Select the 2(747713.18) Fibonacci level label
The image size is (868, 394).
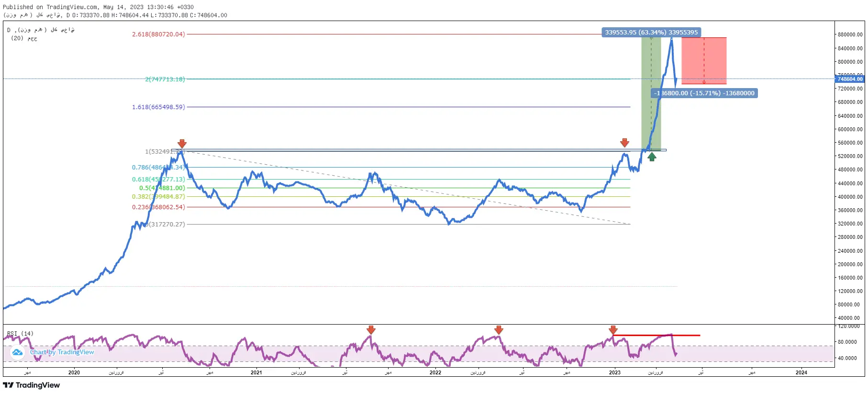(x=165, y=79)
